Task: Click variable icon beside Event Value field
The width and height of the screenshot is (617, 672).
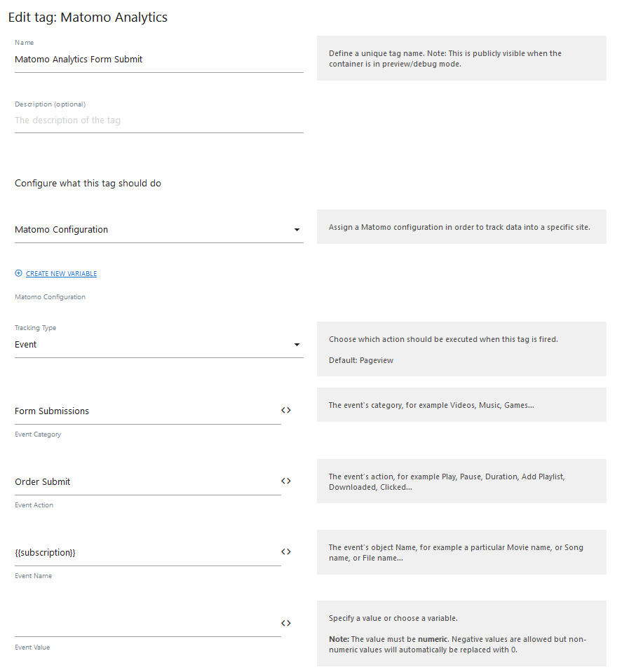Action: point(286,623)
